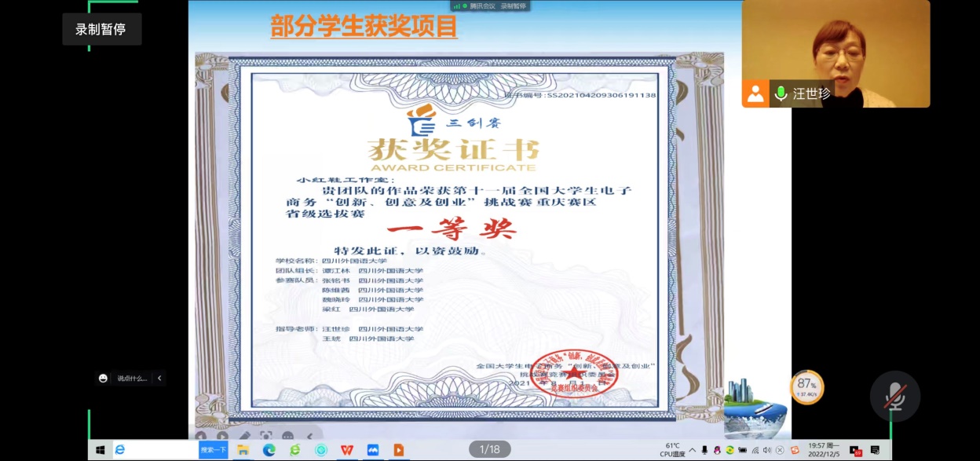980x461 pixels.
Task: Click the Tencent Meeting status indicator at top
Action: tap(488, 5)
